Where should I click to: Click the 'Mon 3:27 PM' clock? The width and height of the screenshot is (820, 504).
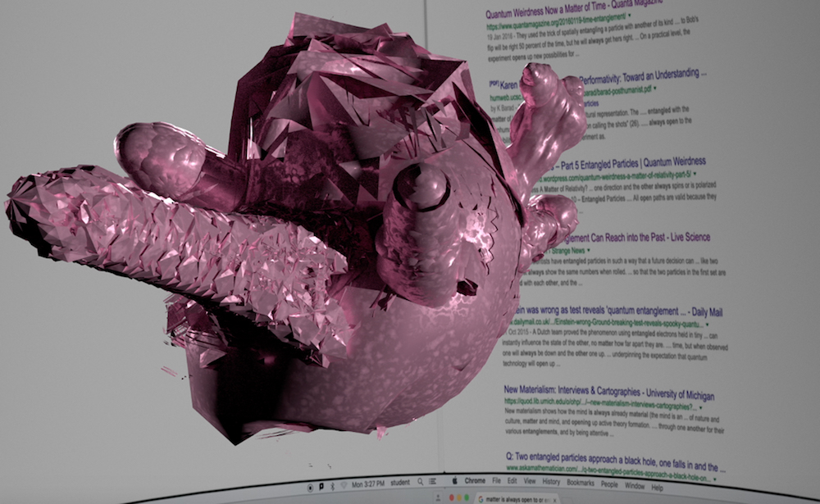tap(368, 484)
